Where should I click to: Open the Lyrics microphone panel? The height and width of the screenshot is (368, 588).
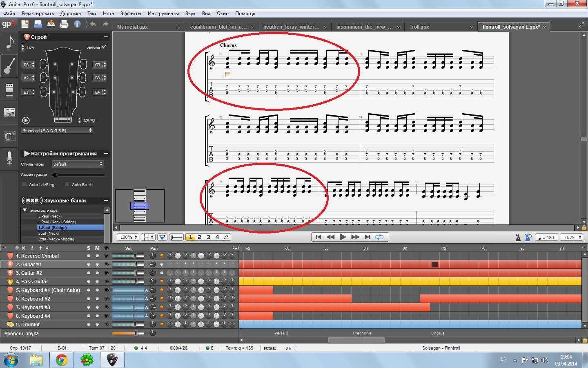coord(9,158)
